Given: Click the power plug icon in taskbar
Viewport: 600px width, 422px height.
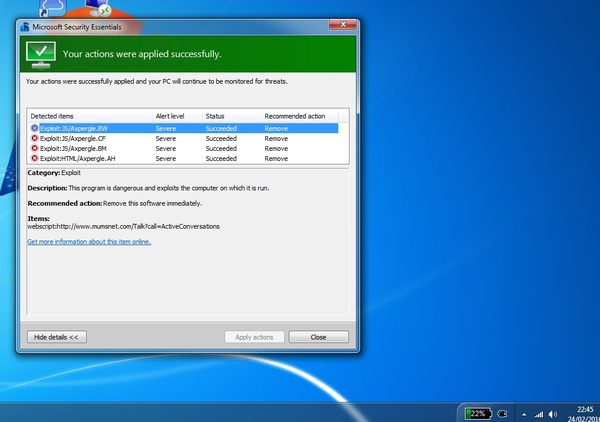Looking at the screenshot, I should point(502,414).
